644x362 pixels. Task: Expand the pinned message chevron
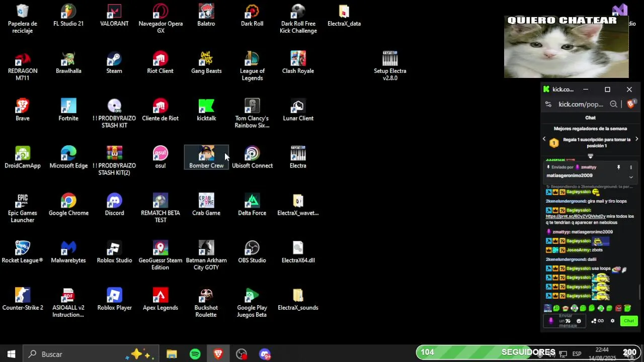(x=631, y=177)
